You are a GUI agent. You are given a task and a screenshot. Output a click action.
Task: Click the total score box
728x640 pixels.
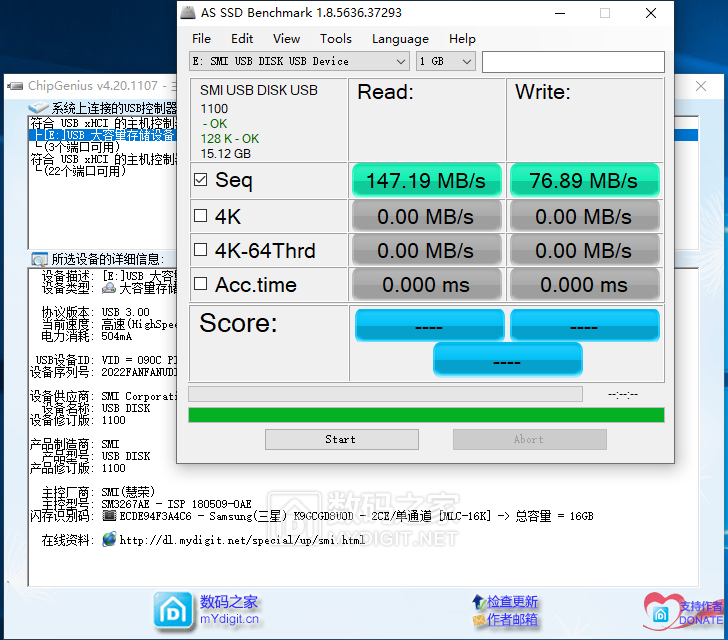[x=507, y=359]
